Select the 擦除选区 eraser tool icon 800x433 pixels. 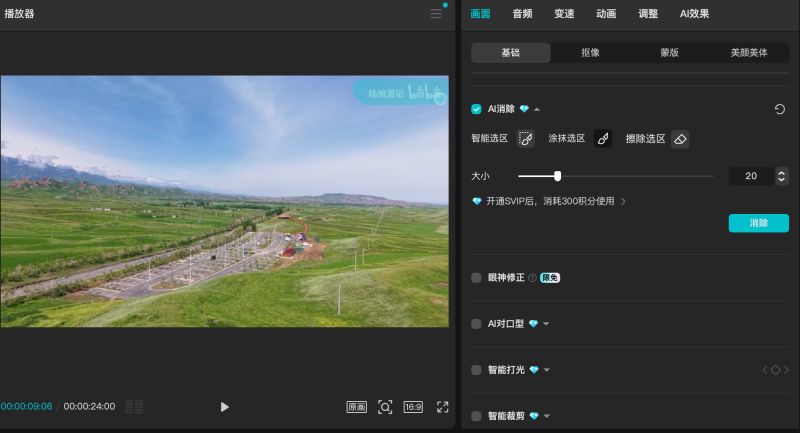(680, 139)
